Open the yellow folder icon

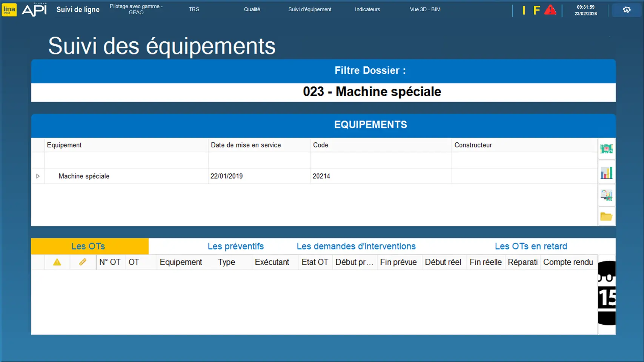(606, 216)
